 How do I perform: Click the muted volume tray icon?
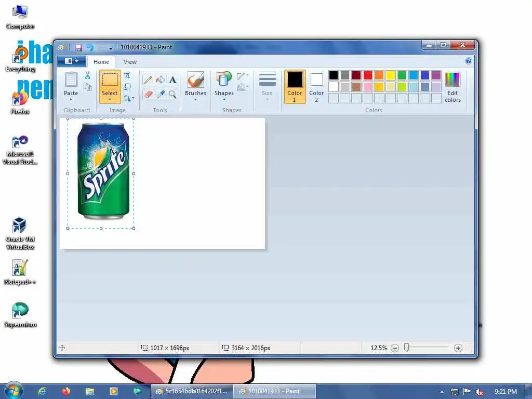[x=479, y=392]
